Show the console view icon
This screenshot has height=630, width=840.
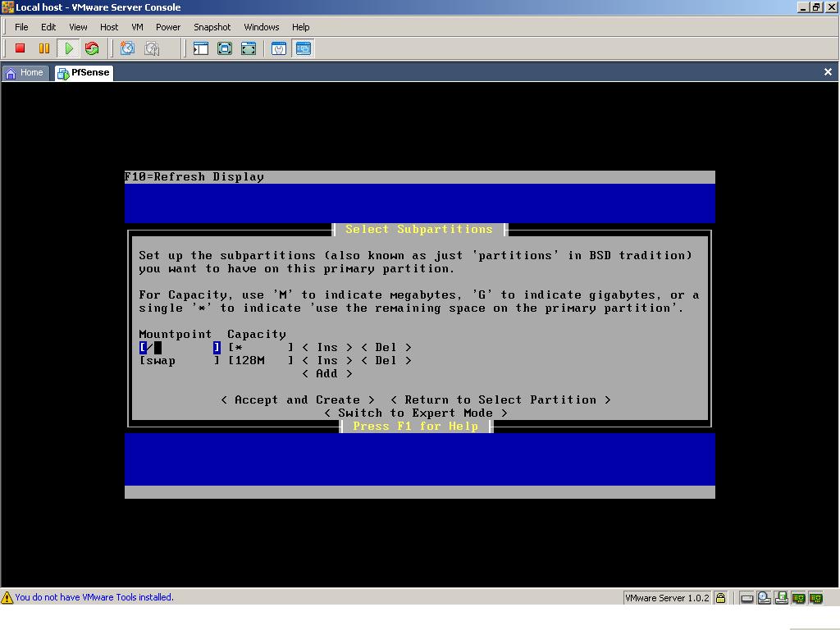[x=304, y=48]
